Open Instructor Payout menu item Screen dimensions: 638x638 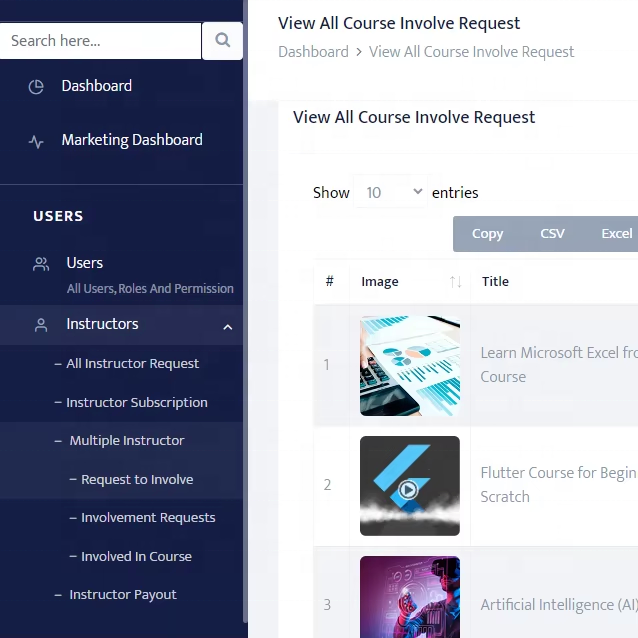(122, 595)
